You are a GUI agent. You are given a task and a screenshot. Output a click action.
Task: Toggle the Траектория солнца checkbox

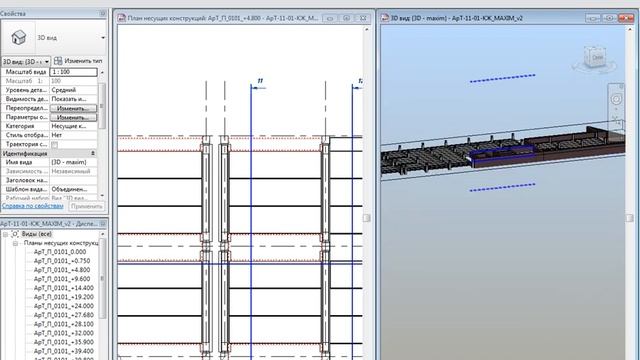[55, 144]
